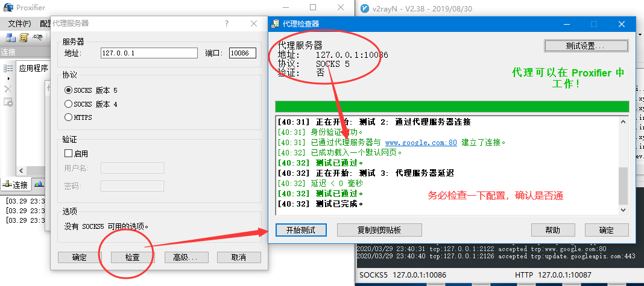The image size is (644, 286).
Task: Click 开始测试 to start the test
Action: pos(301,230)
